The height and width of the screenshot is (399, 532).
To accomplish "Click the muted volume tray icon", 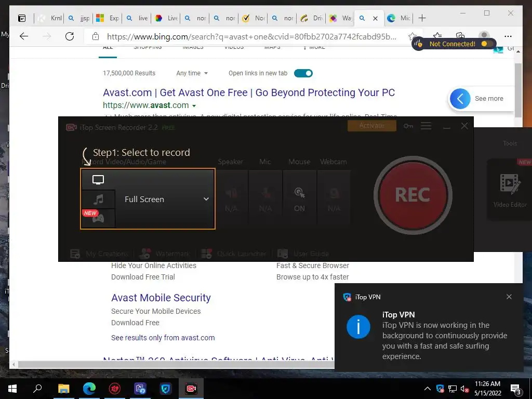I will (465, 389).
